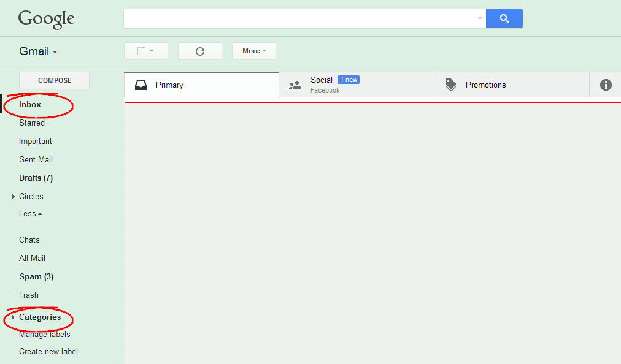Open the info icon beside the Promotions tab

tap(606, 85)
